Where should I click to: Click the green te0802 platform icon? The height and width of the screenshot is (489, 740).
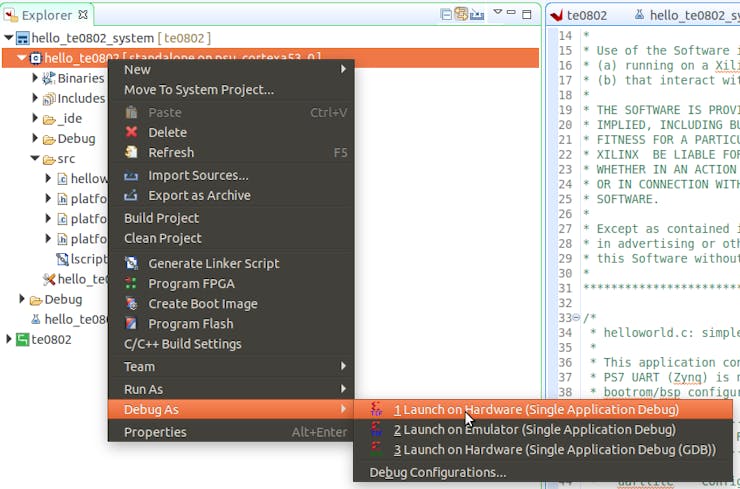[22, 339]
